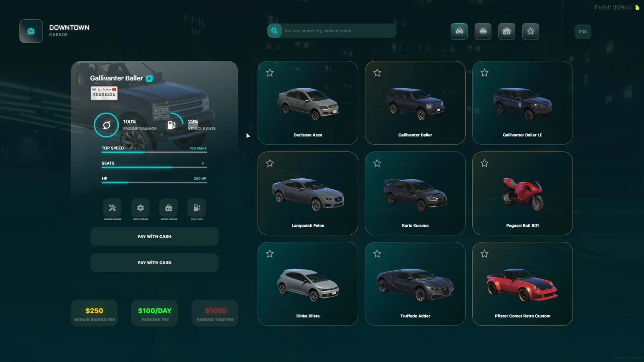Click the 100% engine damage text
The width and height of the screenshot is (644, 362).
coord(129,122)
